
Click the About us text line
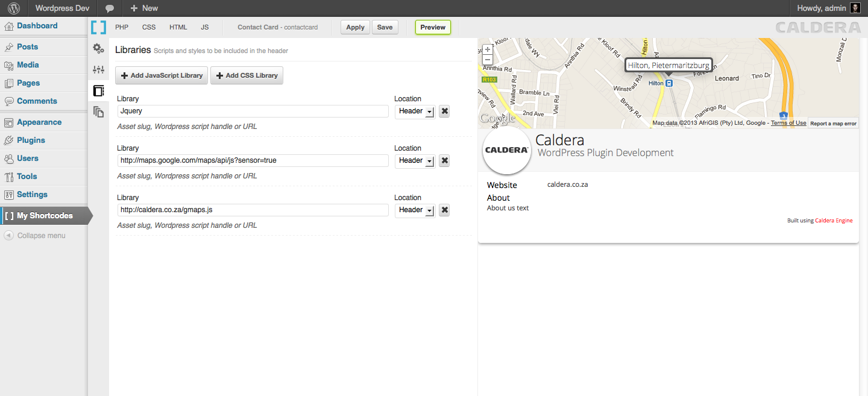click(508, 208)
